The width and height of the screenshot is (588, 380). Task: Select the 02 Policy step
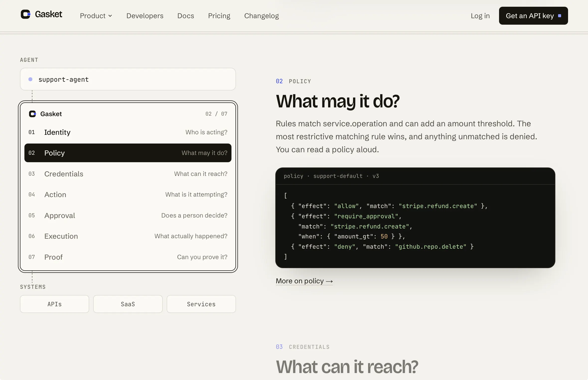128,153
